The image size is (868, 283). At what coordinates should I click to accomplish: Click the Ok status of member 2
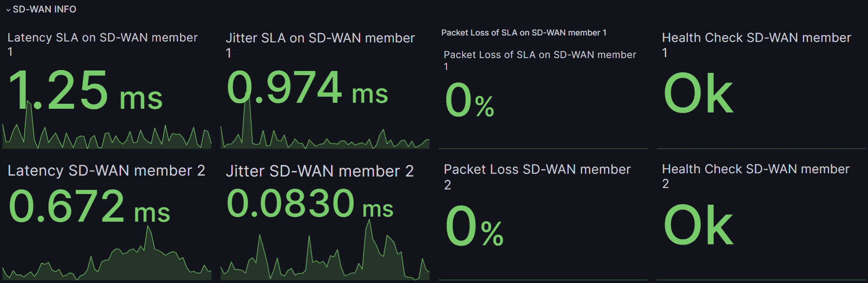(x=698, y=225)
